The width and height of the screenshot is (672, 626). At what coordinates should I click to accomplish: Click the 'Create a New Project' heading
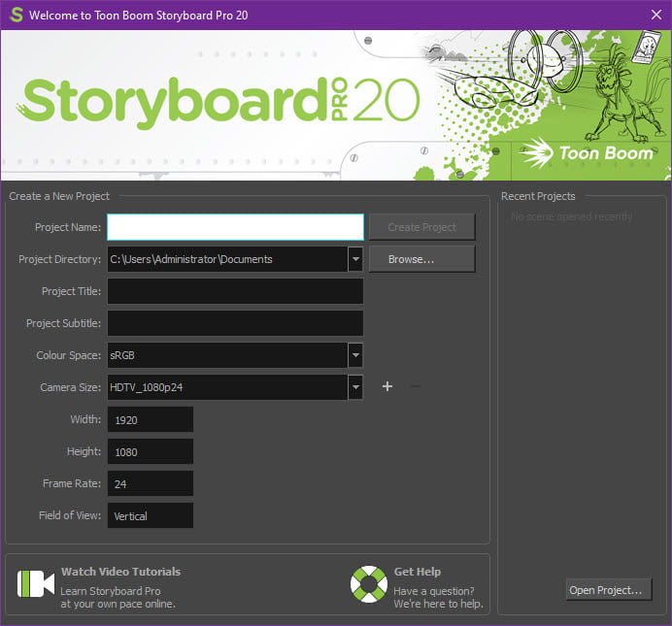(x=59, y=196)
